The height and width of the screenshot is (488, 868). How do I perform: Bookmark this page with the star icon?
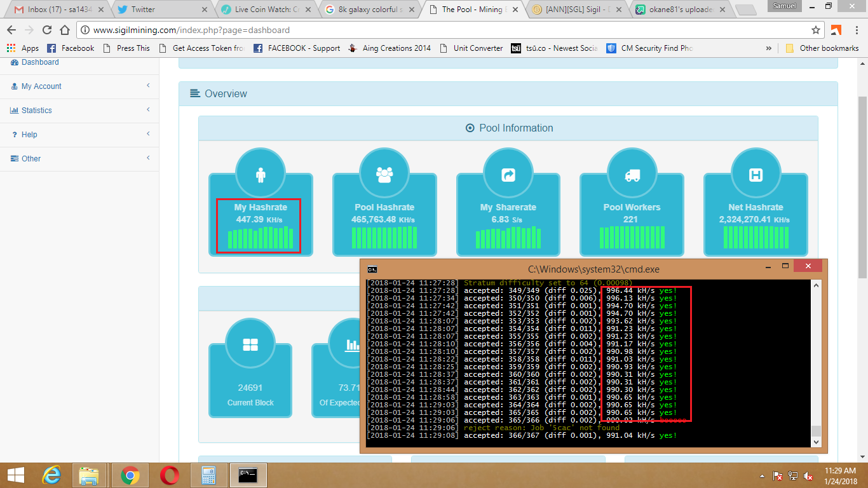816,30
